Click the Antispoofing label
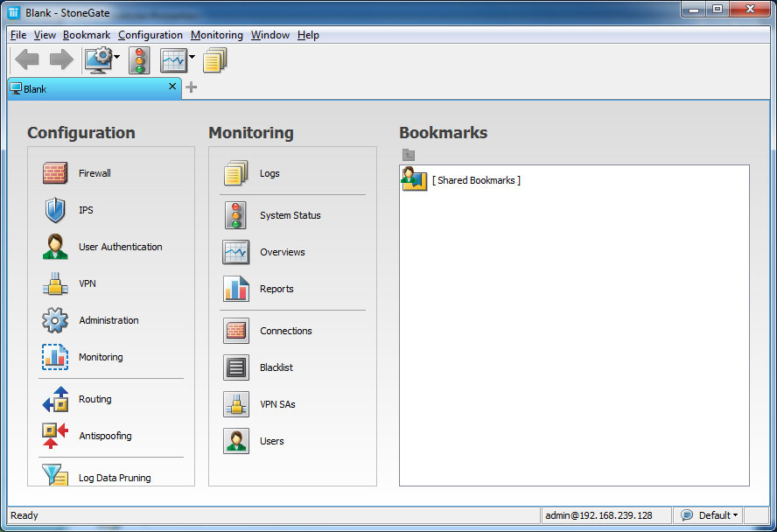 pyautogui.click(x=106, y=436)
